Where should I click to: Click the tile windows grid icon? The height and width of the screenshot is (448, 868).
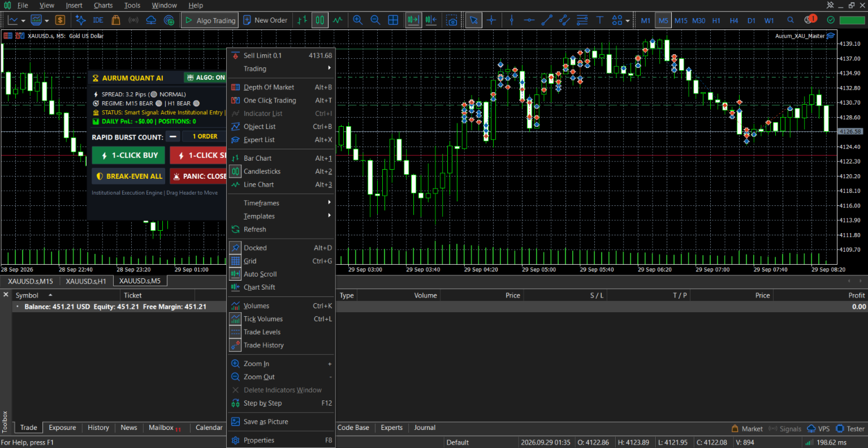(x=393, y=20)
